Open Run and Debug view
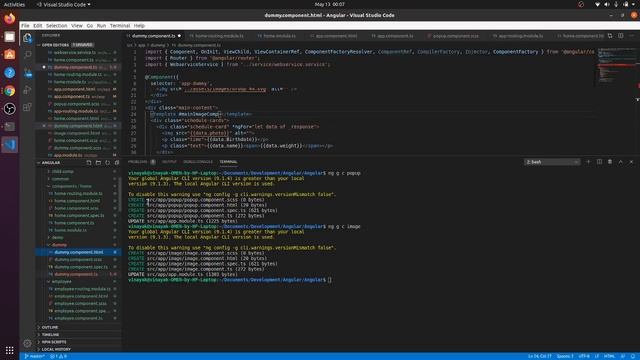The height and width of the screenshot is (360, 640). point(27,90)
